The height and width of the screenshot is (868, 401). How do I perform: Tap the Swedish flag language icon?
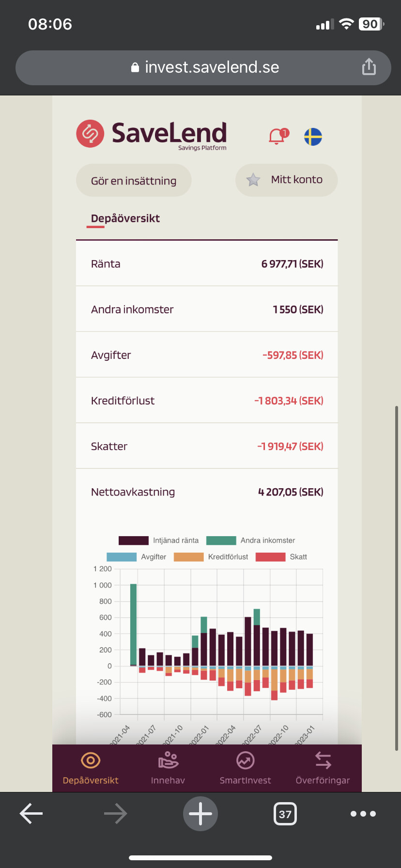[x=313, y=137]
